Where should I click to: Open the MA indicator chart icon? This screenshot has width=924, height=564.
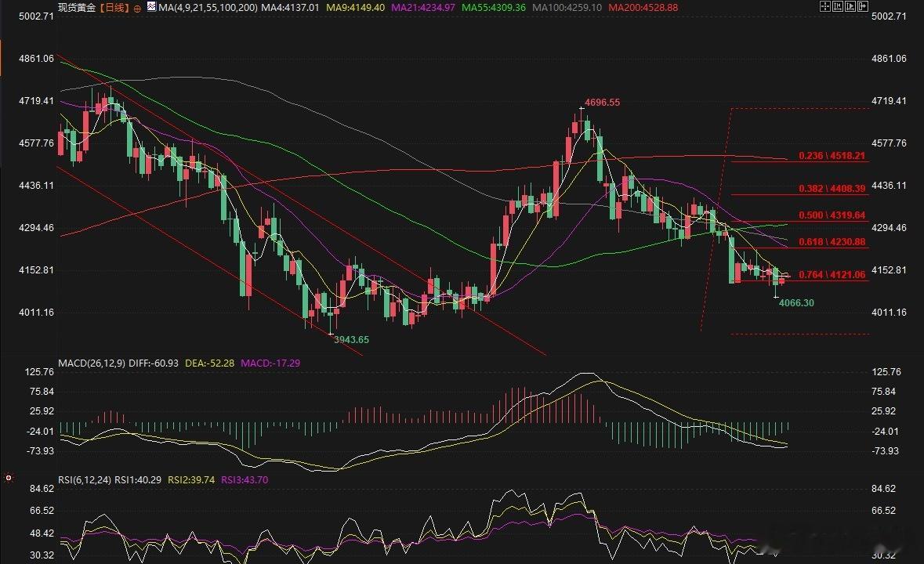tap(151, 7)
